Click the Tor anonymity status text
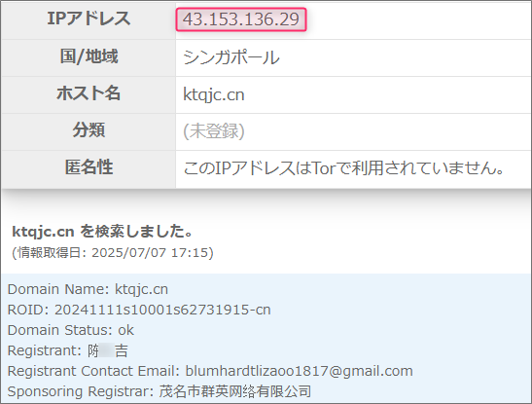The width and height of the screenshot is (532, 404). (x=343, y=168)
